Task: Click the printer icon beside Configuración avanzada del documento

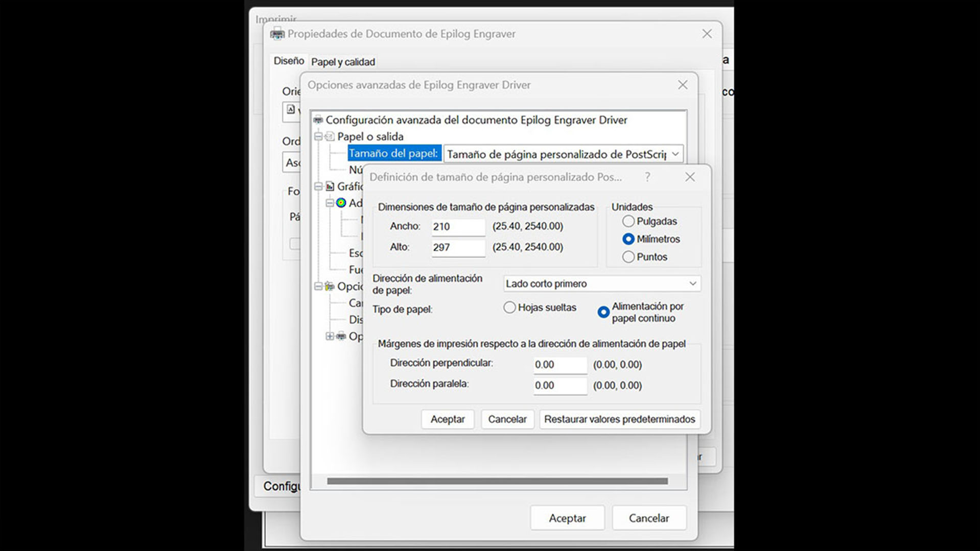Action: [x=318, y=120]
